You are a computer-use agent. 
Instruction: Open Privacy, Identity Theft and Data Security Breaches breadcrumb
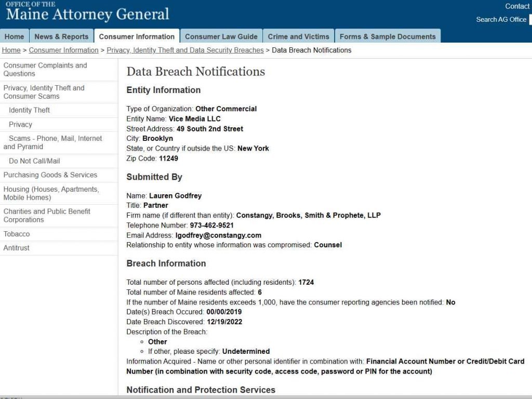tap(185, 50)
